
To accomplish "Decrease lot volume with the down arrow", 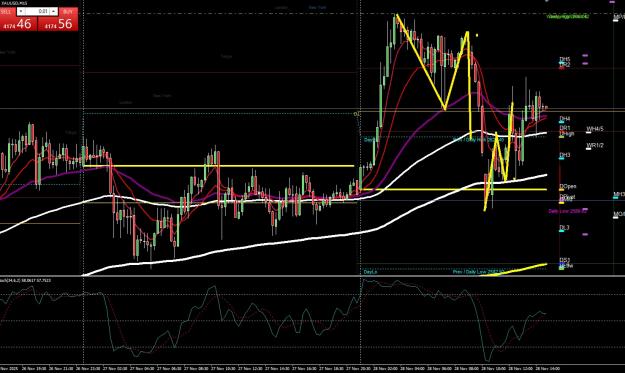I will (21, 12).
